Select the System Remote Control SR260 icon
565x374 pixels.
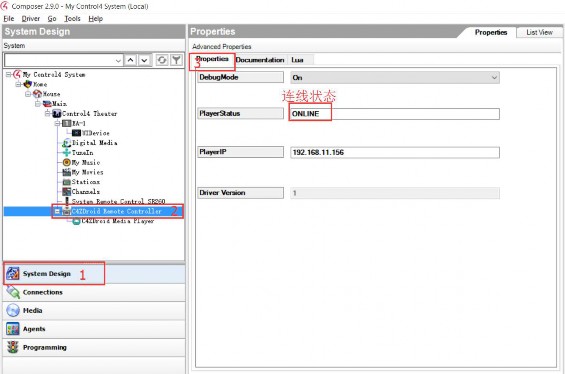[x=67, y=201]
